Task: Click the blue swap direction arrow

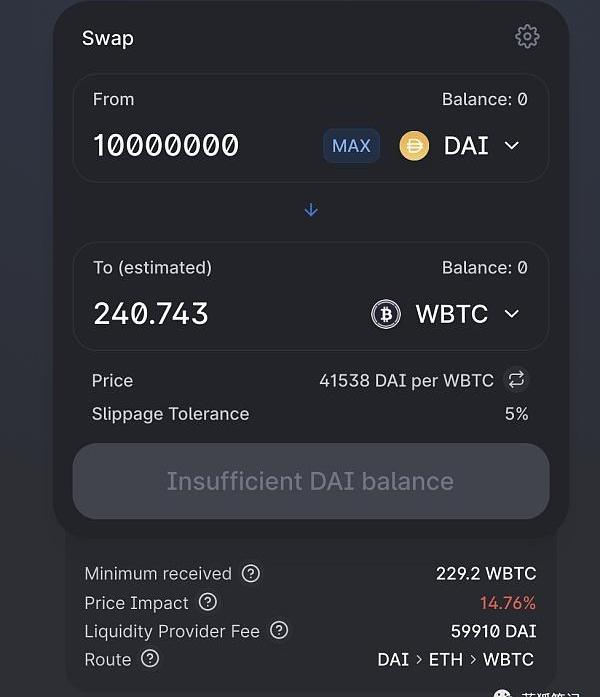Action: [311, 210]
